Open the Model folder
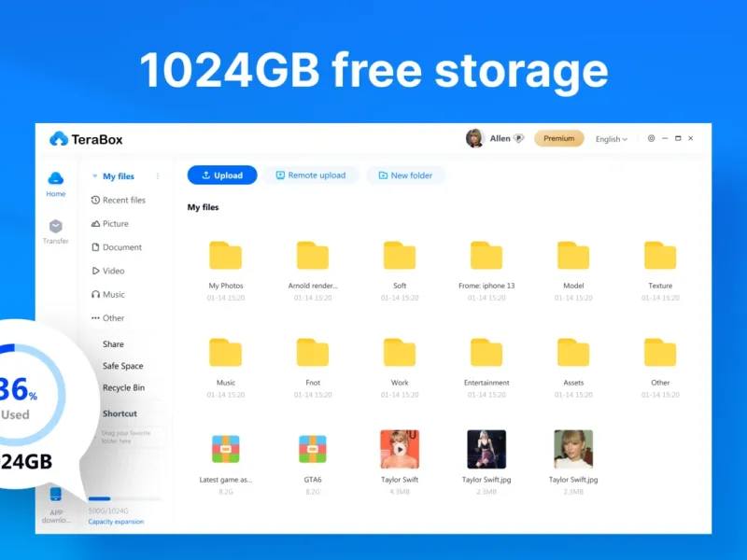This screenshot has height=560, width=747. [573, 256]
